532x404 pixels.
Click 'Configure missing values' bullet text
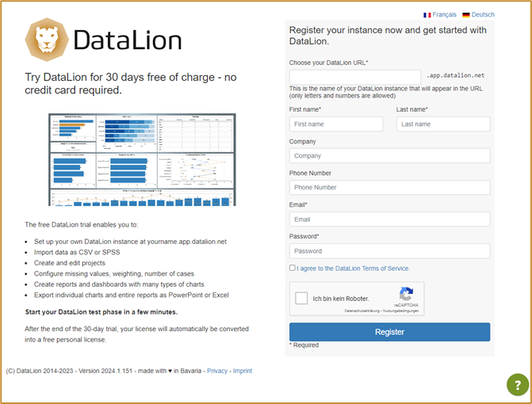click(114, 273)
